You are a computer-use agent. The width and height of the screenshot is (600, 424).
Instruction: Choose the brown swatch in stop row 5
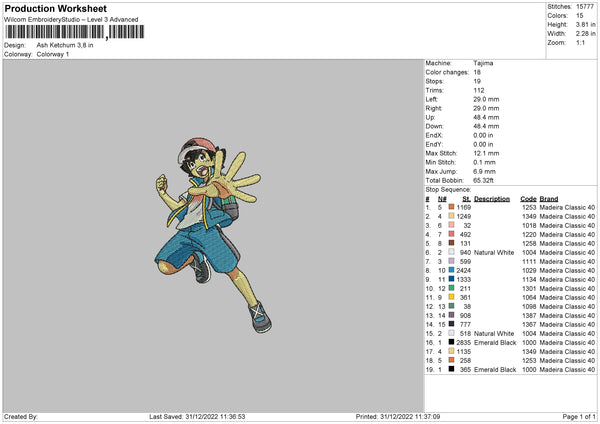(452, 243)
